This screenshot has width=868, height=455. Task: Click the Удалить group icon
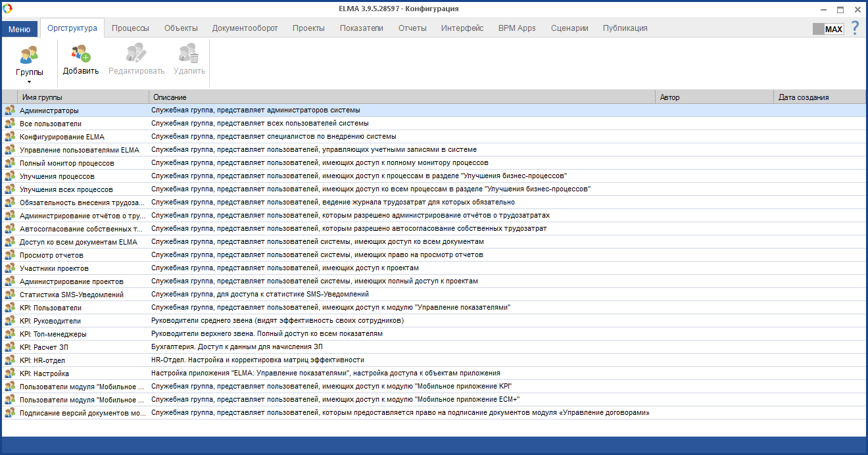pyautogui.click(x=189, y=53)
